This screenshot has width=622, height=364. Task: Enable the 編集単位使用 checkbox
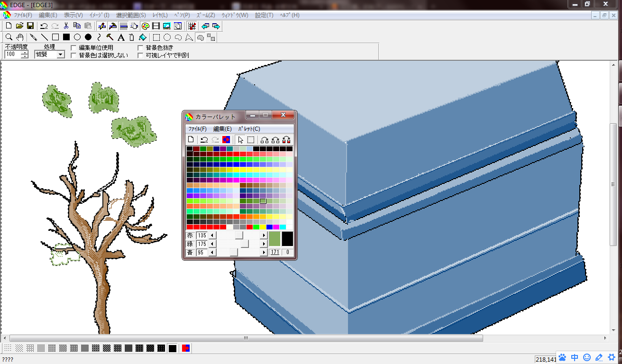tap(73, 47)
